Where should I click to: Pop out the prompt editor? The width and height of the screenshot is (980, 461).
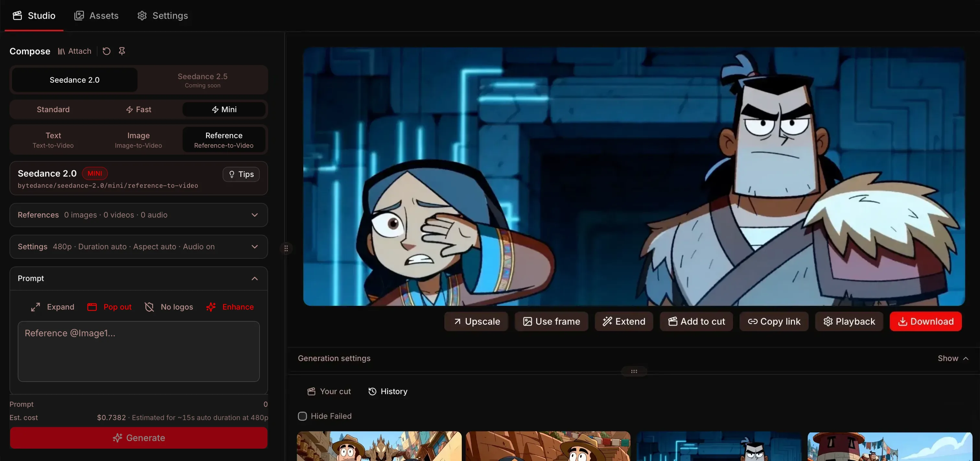(x=110, y=307)
